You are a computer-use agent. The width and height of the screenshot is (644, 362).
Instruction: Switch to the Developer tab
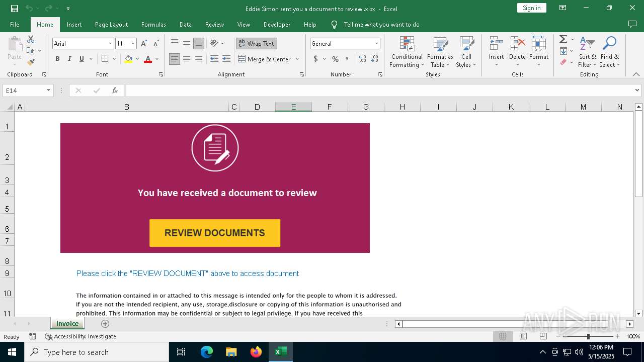[x=277, y=25]
